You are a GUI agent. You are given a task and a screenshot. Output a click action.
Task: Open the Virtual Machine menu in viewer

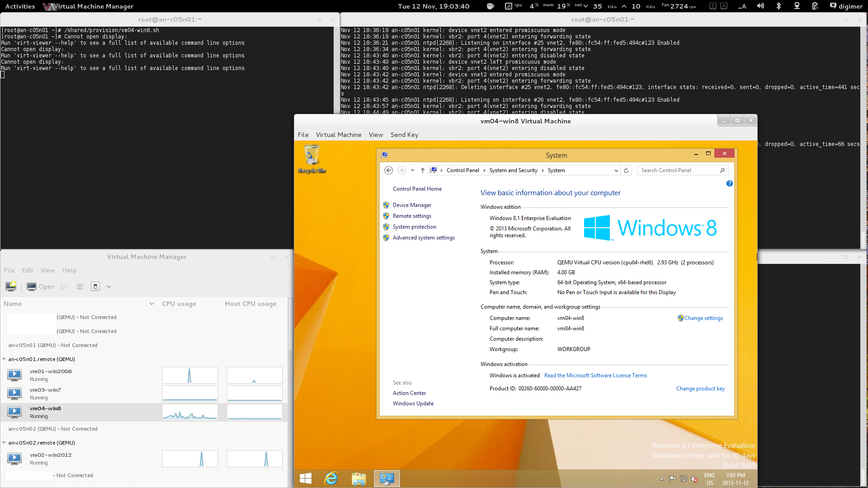[x=339, y=135]
